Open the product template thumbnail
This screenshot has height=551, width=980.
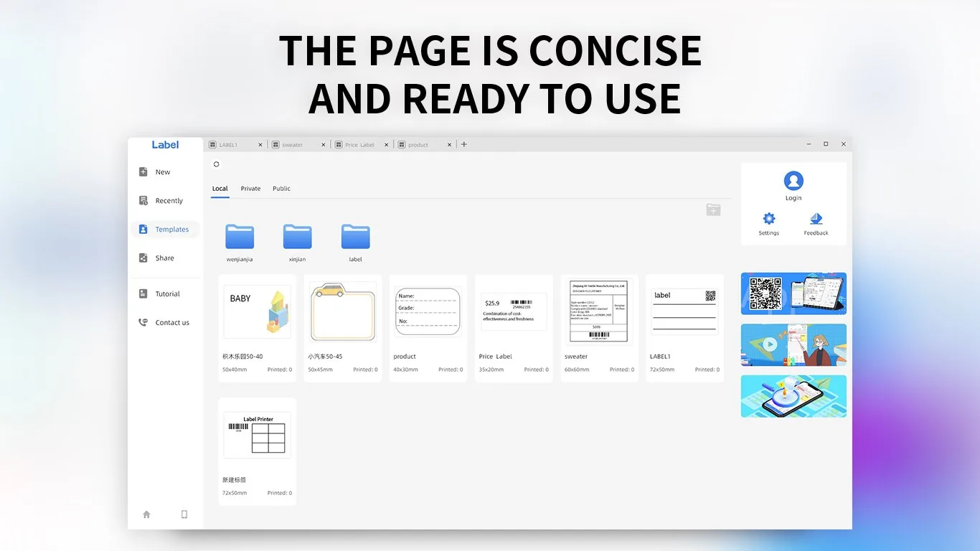tap(428, 311)
